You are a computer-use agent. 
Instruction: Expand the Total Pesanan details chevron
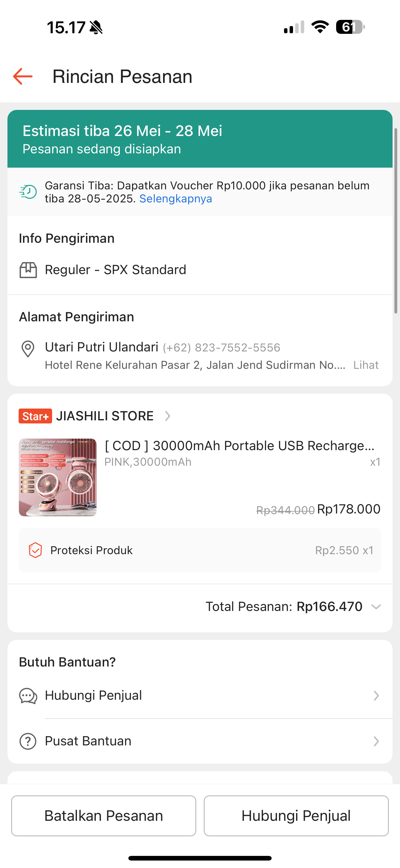pyautogui.click(x=376, y=607)
